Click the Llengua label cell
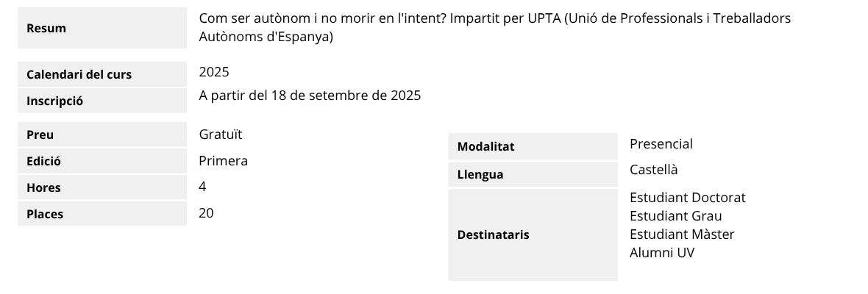This screenshot has width=868, height=294. [x=533, y=175]
